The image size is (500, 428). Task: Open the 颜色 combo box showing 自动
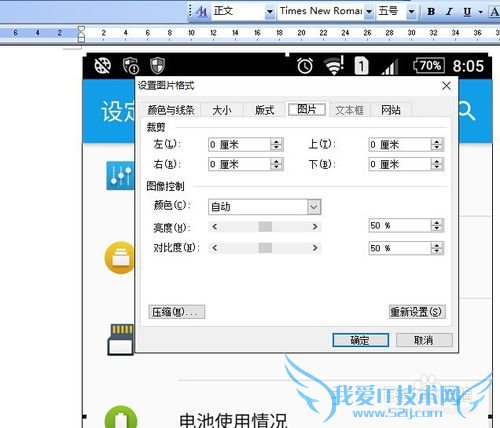pyautogui.click(x=265, y=207)
